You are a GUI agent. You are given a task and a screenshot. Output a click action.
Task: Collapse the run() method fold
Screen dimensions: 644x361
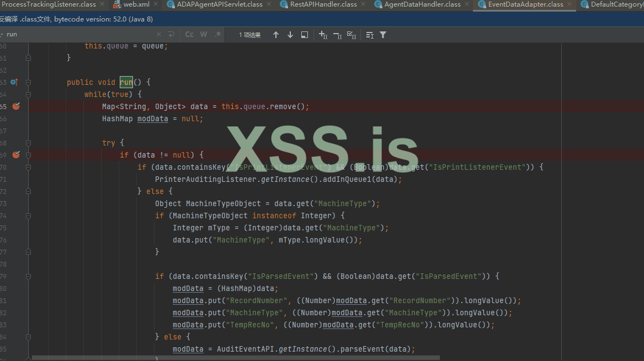[x=28, y=83]
